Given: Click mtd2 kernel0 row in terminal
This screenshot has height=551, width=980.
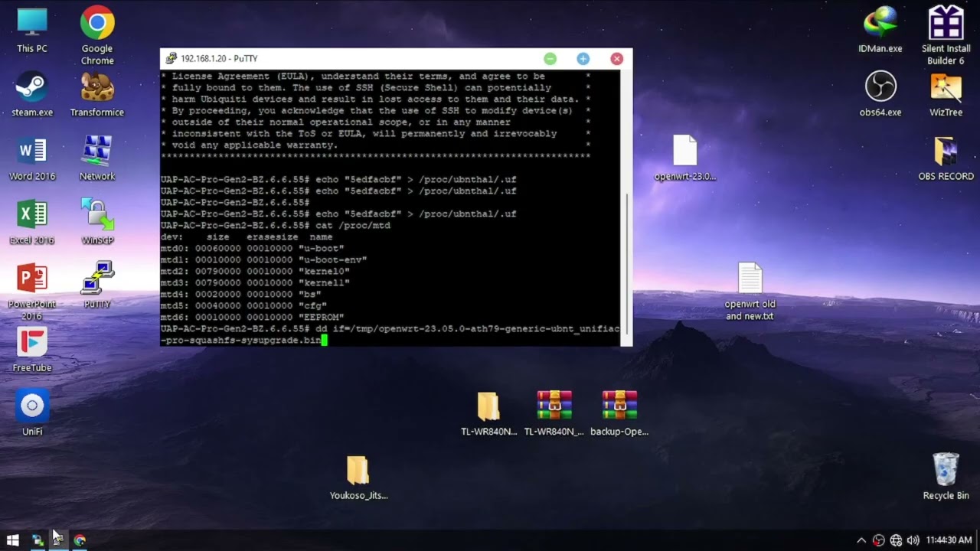Looking at the screenshot, I should [255, 271].
